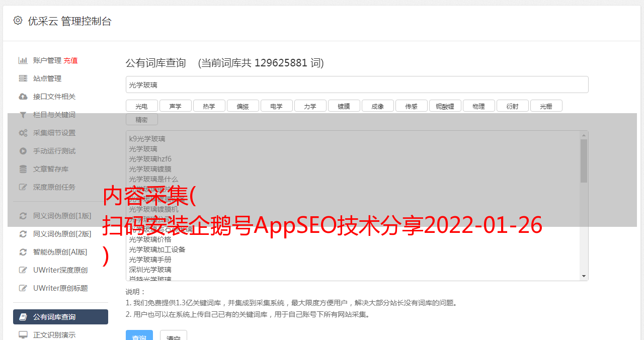Click the 清空 button
Viewport: 644px width, 340px height.
click(x=174, y=335)
